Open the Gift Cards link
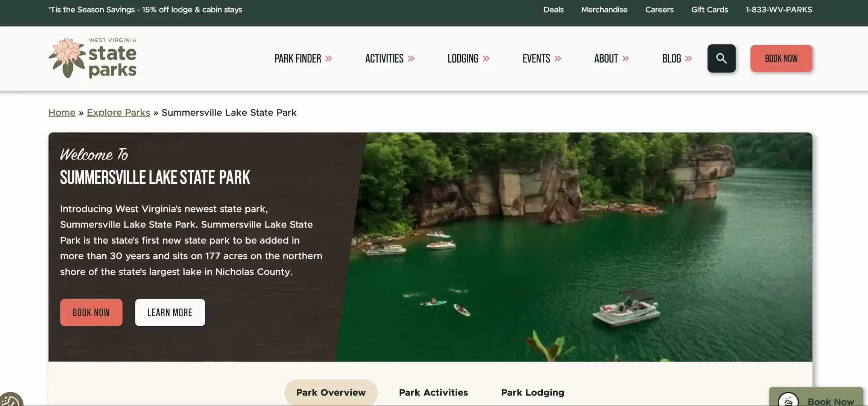The height and width of the screenshot is (406, 868). (709, 10)
